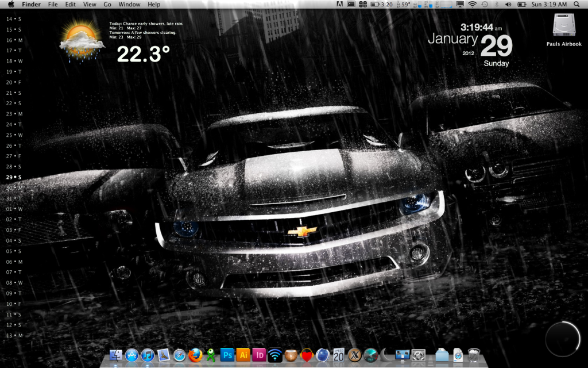
Task: Launch Safari from the dock
Action: click(179, 355)
